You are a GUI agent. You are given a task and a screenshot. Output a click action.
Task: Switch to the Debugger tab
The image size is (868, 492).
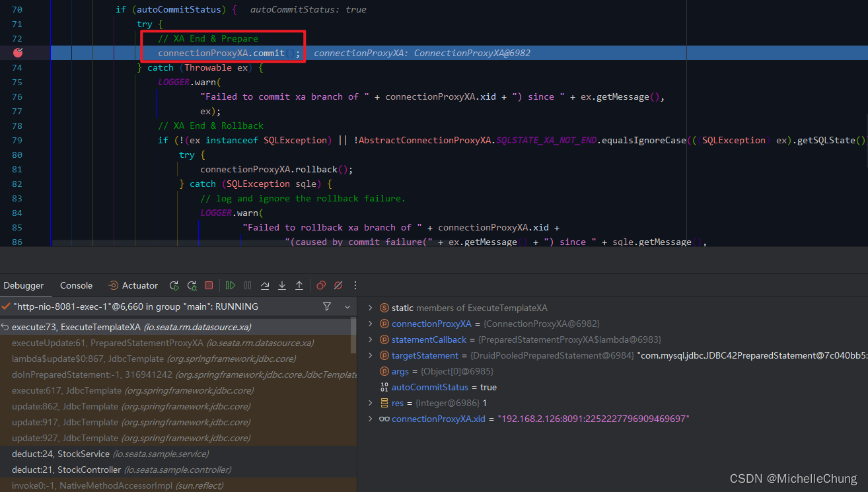pyautogui.click(x=23, y=285)
